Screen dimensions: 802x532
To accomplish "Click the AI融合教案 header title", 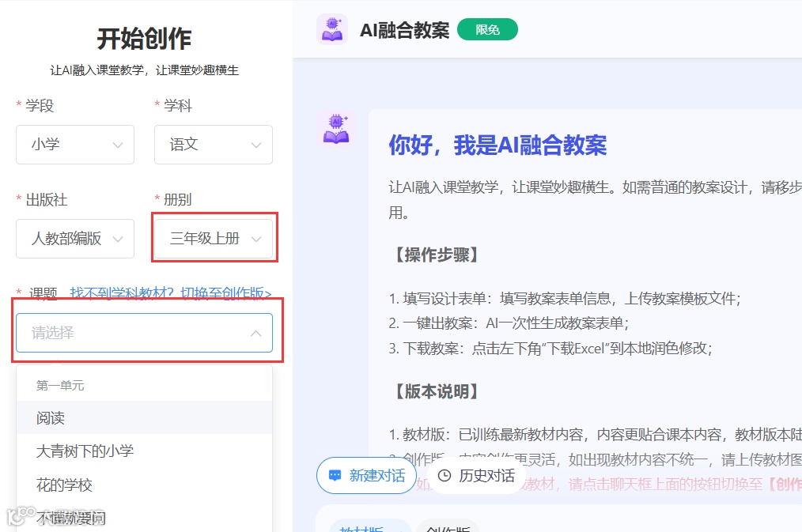I will [404, 30].
